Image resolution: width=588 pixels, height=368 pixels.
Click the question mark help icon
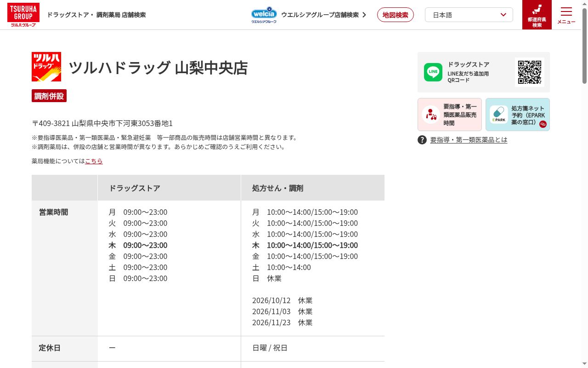[422, 140]
